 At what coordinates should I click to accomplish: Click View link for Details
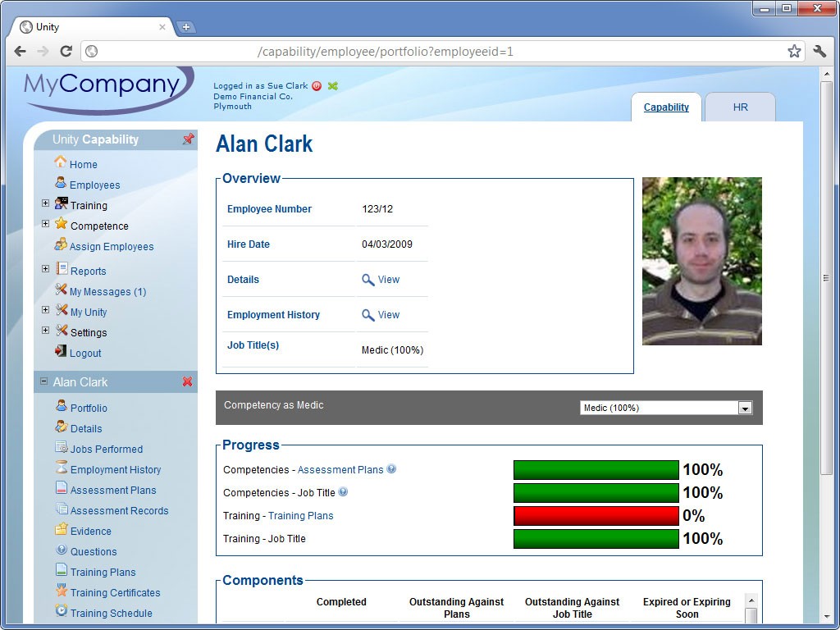(388, 280)
